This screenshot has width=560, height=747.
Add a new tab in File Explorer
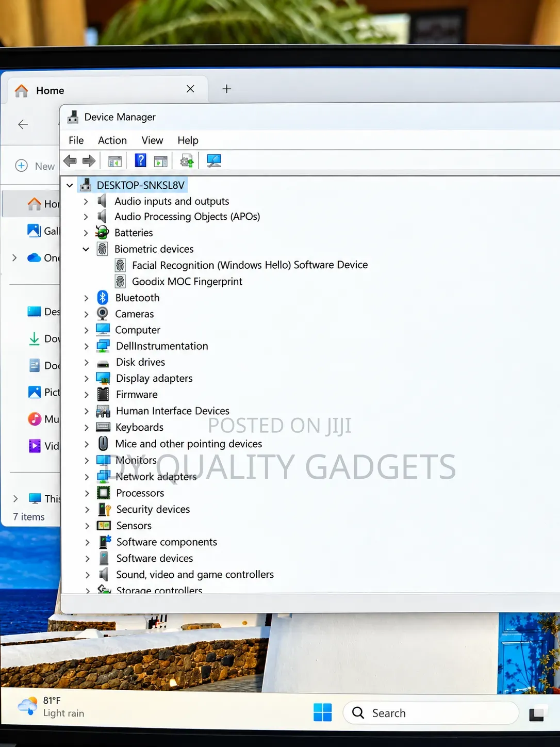coord(227,89)
